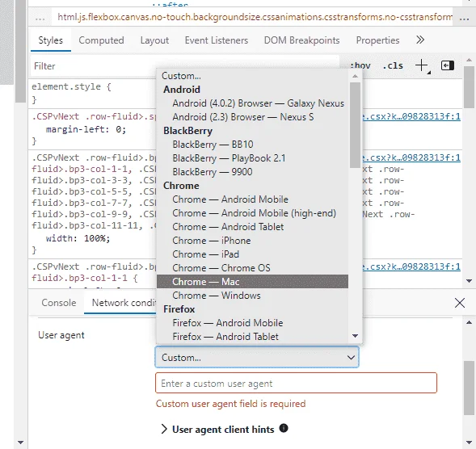Screen dimensions: 476x449
Task: Click the drawer scroll-up arrow
Action: point(469,322)
